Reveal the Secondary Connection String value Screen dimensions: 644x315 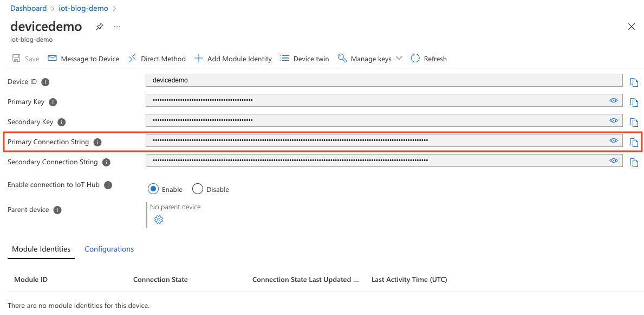614,160
